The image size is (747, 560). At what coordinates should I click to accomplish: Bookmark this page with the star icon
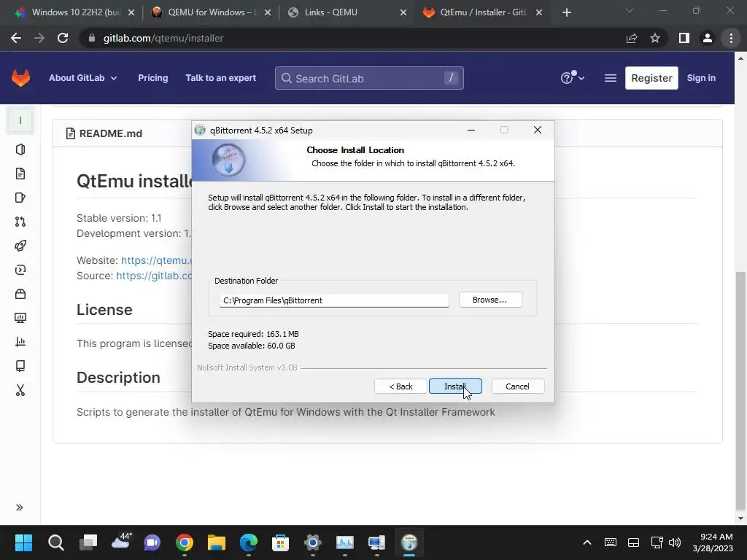click(655, 38)
